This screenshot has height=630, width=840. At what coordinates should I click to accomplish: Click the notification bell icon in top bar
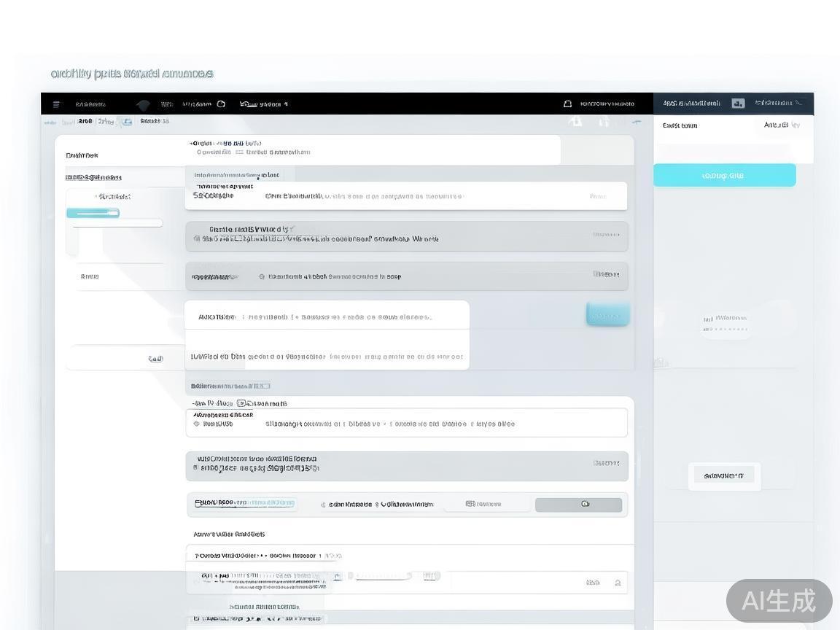pyautogui.click(x=567, y=104)
